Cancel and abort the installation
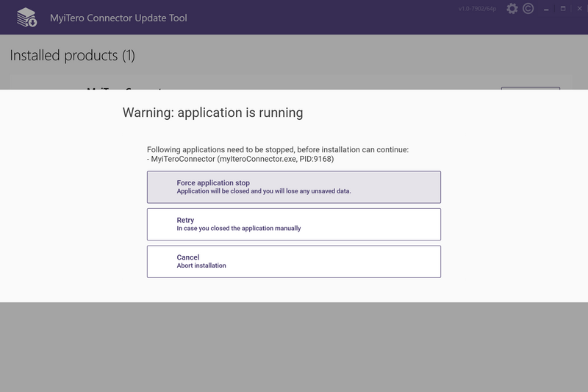Viewport: 588px width, 392px height. [293, 262]
